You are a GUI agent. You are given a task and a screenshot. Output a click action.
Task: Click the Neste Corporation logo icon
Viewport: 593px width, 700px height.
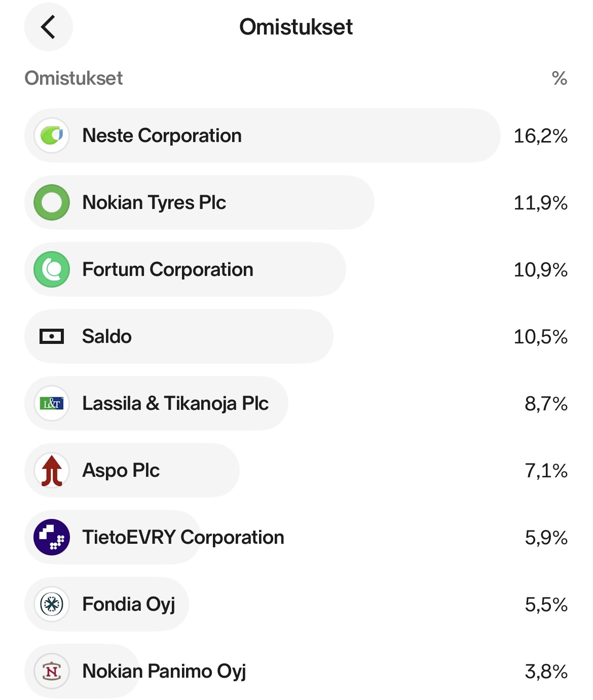coord(52,135)
